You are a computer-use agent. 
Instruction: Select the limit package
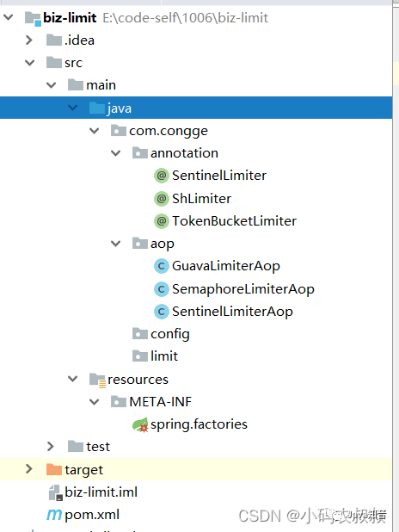[x=155, y=356]
